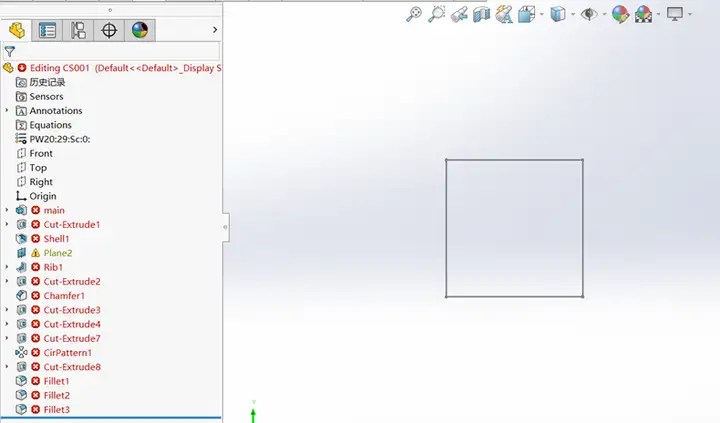Select the Equations folder
The width and height of the screenshot is (720, 423).
coord(51,125)
